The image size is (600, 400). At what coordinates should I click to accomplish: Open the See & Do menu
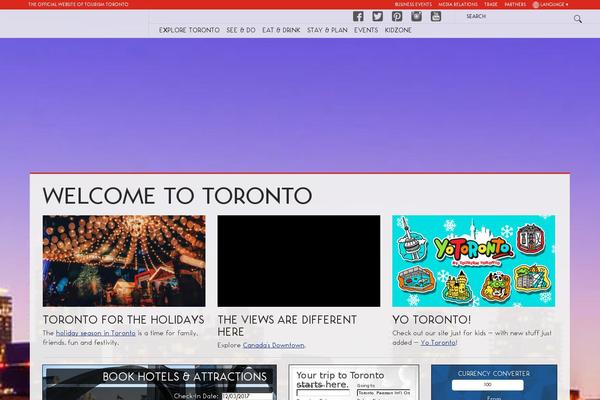pos(241,30)
